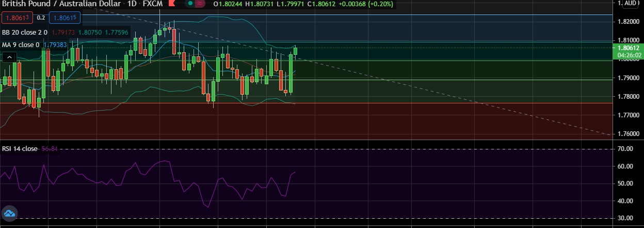The image size is (644, 228).
Task: Select the MA 9 close 0 indicator legend
Action: 21,45
